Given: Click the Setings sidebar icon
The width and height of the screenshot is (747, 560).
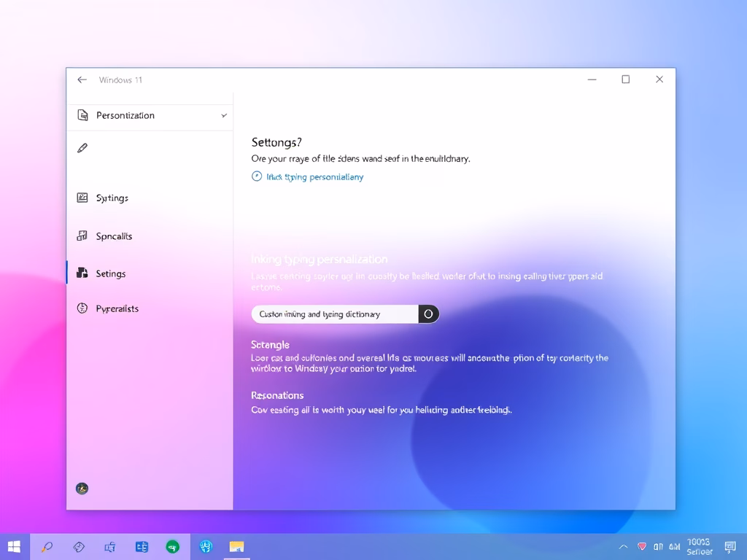Looking at the screenshot, I should coord(82,273).
